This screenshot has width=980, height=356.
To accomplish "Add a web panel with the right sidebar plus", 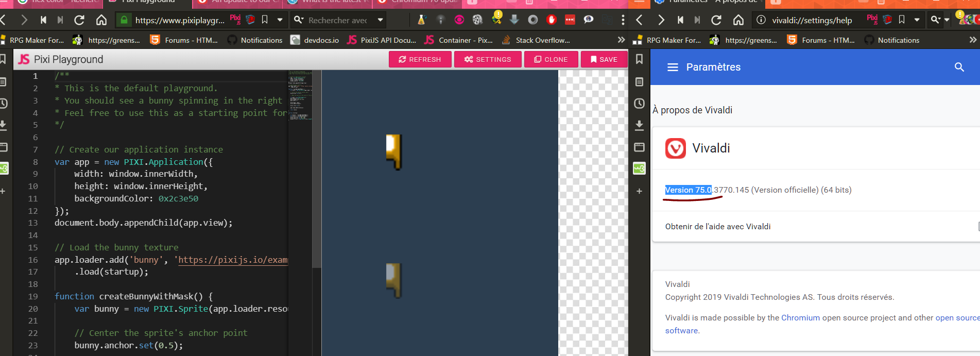I will click(x=639, y=191).
